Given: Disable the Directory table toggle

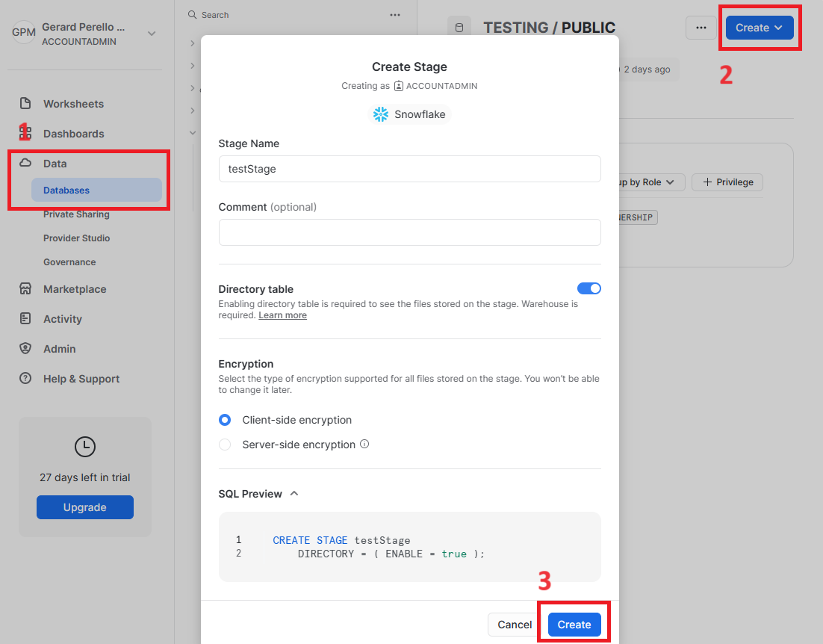Looking at the screenshot, I should click(x=589, y=288).
